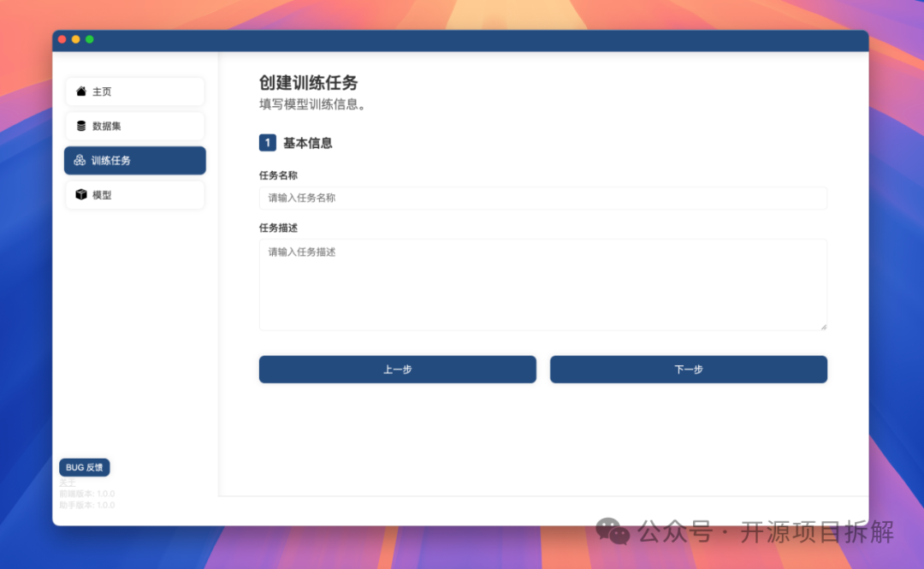
Task: Click inside the 任务描述 description box
Action: (543, 282)
